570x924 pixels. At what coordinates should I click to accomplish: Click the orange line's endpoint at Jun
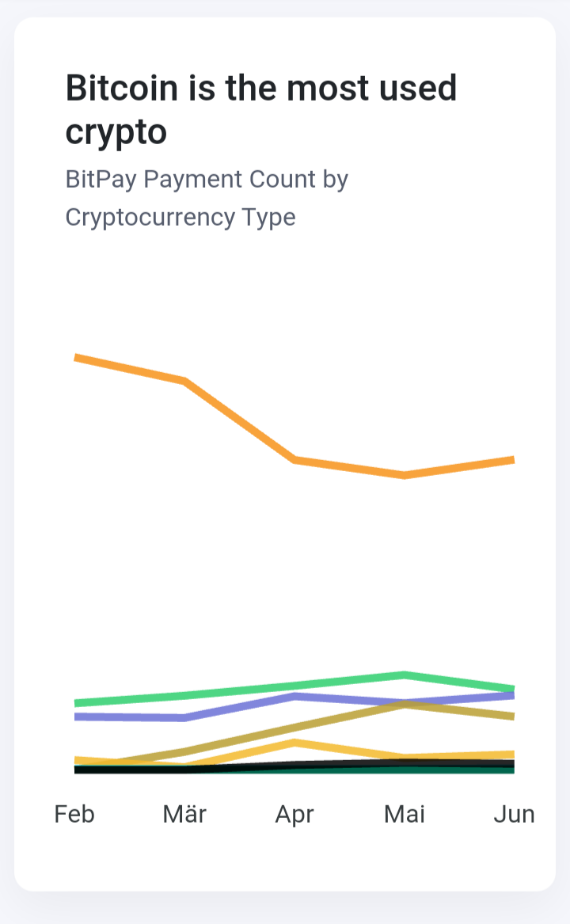click(x=514, y=460)
